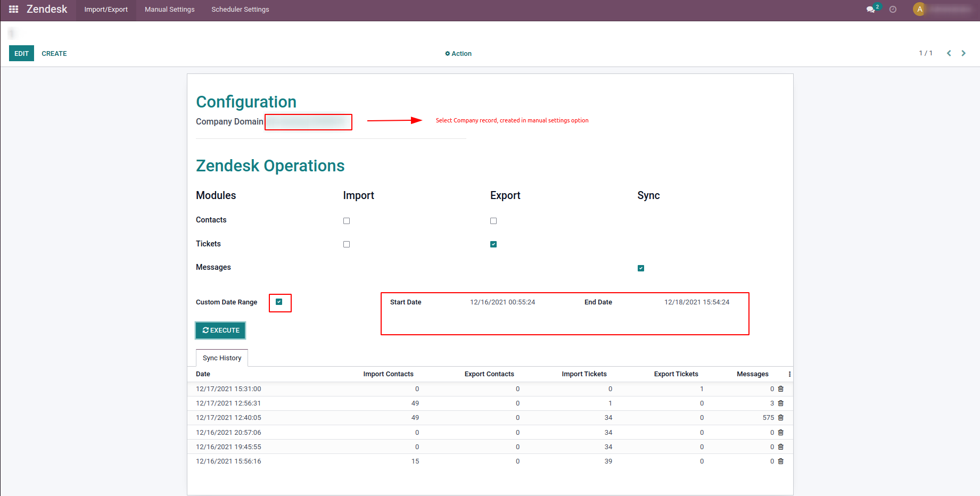This screenshot has width=980, height=496.
Task: Open the apps grid menu icon
Action: tap(14, 9)
